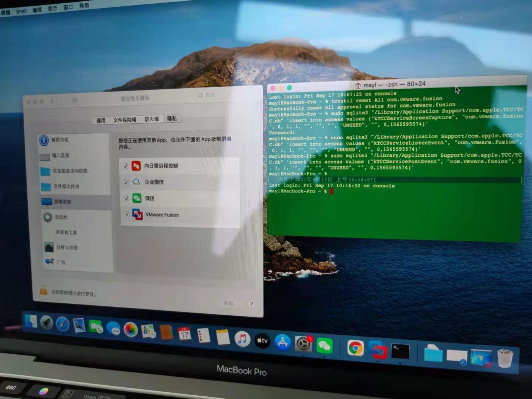
Task: Switch to the 隐私 tab
Action: coord(172,119)
